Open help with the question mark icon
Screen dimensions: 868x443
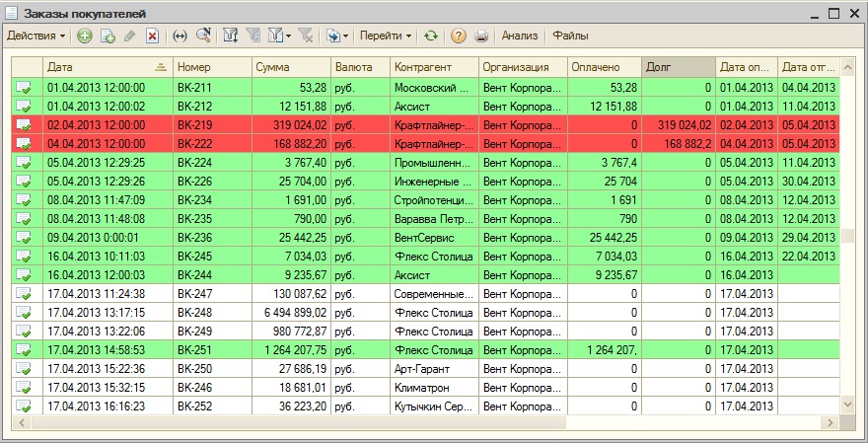(458, 37)
